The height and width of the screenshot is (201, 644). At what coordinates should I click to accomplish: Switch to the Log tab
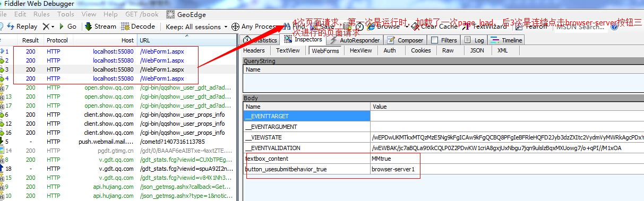click(474, 40)
